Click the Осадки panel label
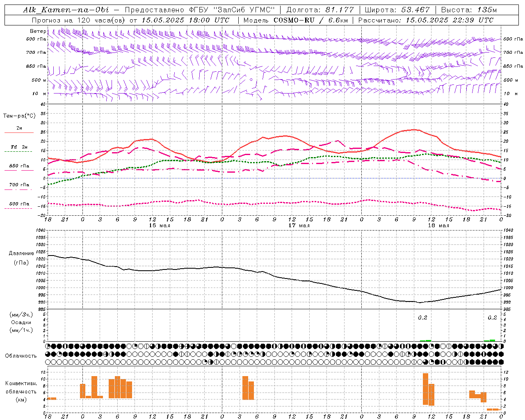The width and height of the screenshot is (525, 420). click(21, 322)
